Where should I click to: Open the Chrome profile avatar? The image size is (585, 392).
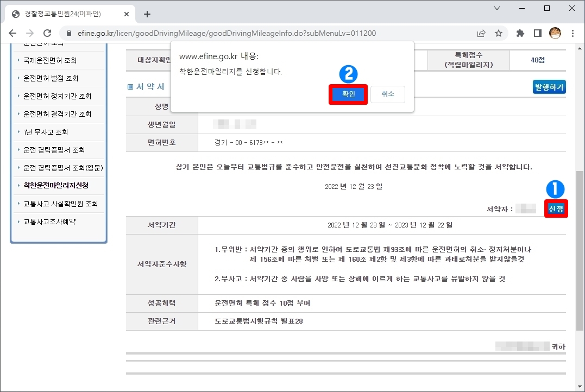pos(555,33)
